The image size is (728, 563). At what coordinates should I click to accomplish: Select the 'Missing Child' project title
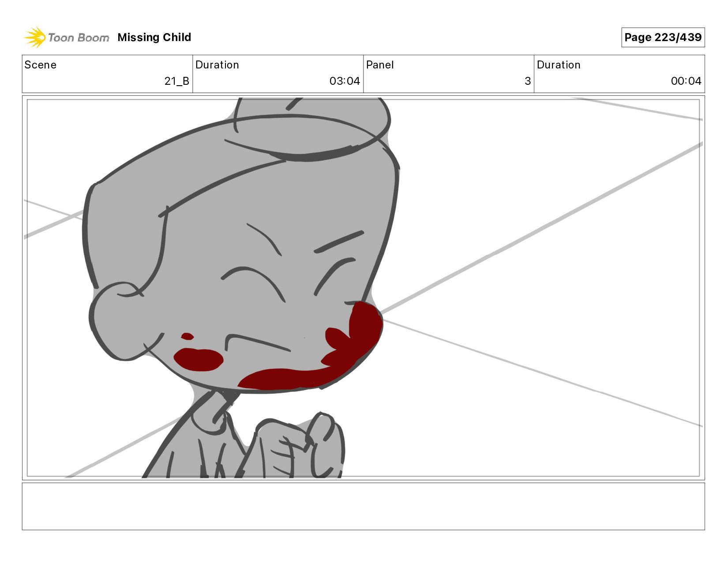pyautogui.click(x=154, y=38)
